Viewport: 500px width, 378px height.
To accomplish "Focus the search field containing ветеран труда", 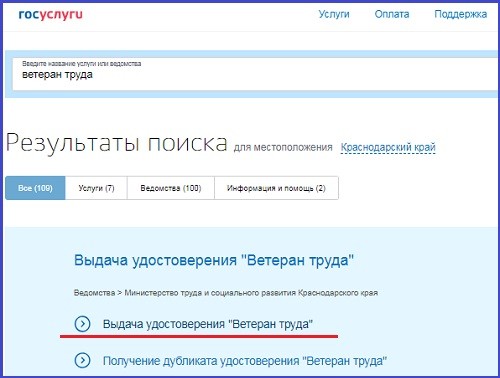I will pyautogui.click(x=256, y=74).
